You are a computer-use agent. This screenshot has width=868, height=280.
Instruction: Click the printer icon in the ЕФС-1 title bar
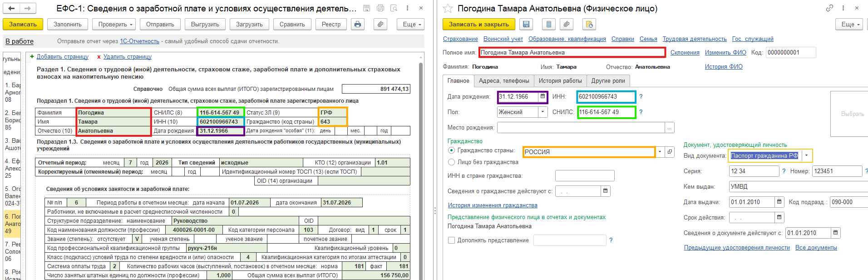coord(380,8)
